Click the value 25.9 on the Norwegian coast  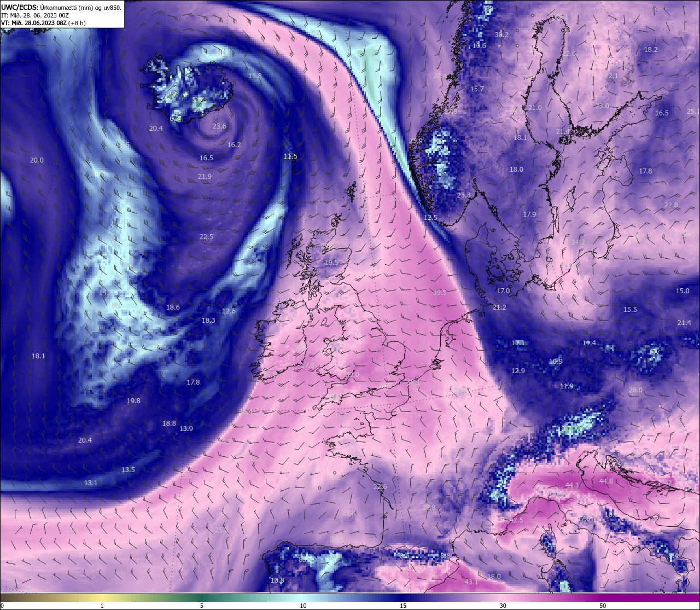point(416,141)
